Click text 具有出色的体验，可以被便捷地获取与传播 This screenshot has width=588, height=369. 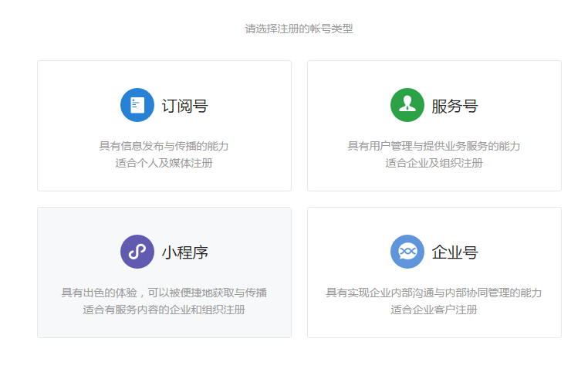[164, 293]
